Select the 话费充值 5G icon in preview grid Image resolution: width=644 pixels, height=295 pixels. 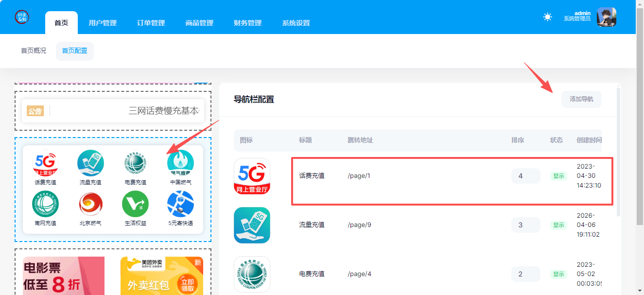point(45,163)
